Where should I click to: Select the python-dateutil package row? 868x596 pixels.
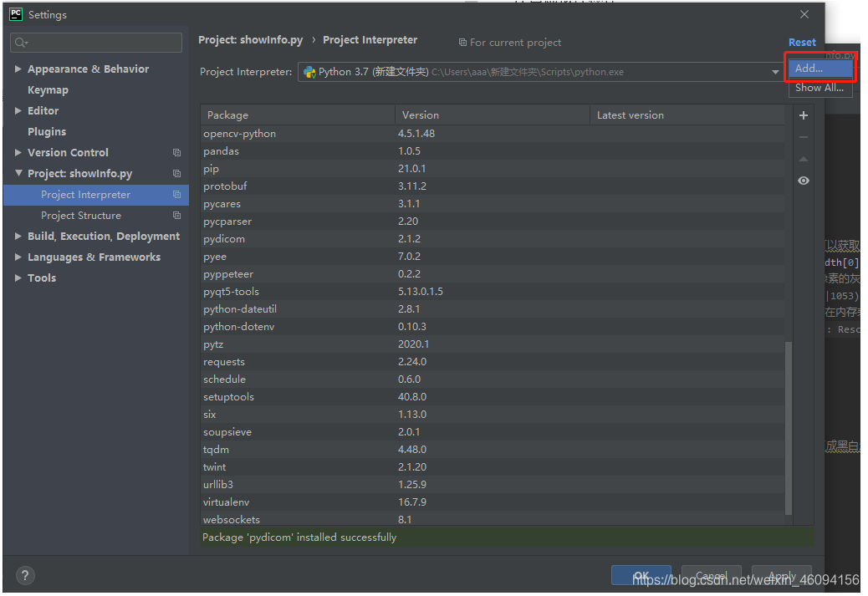point(493,309)
